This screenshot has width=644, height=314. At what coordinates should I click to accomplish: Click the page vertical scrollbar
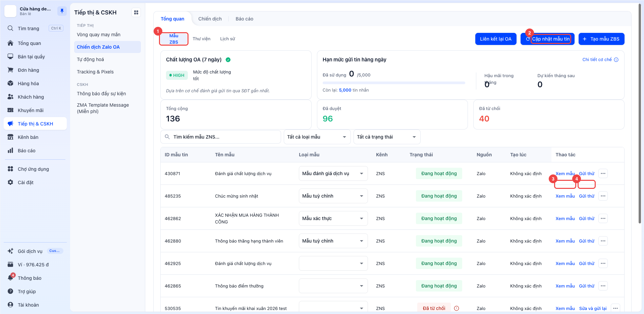(x=640, y=114)
